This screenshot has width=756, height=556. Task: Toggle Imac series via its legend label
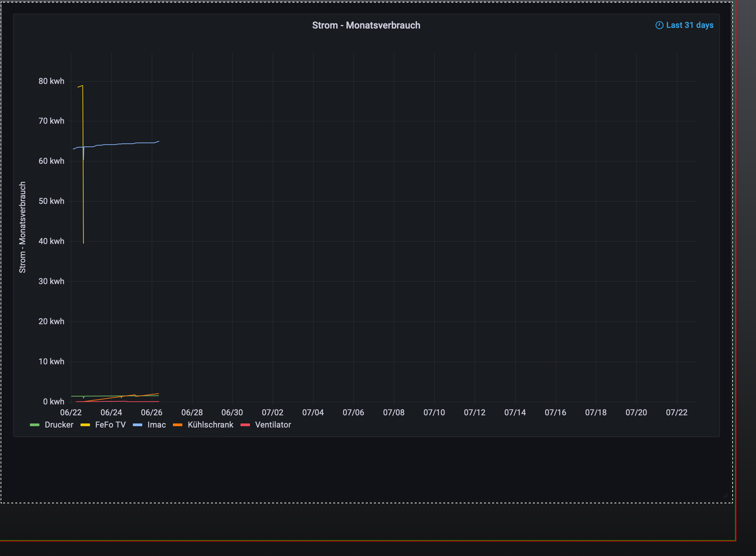pyautogui.click(x=157, y=425)
